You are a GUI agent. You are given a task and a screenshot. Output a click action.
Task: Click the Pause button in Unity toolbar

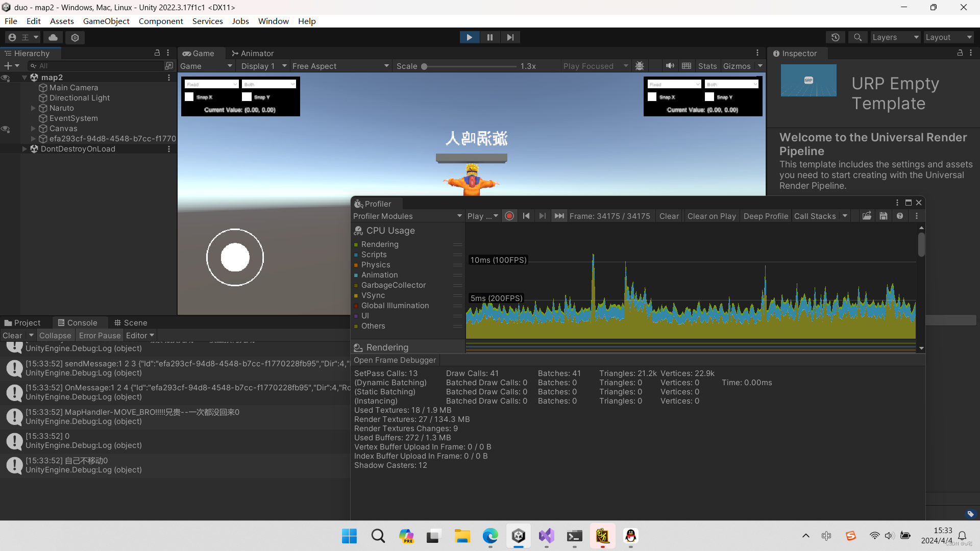coord(490,37)
